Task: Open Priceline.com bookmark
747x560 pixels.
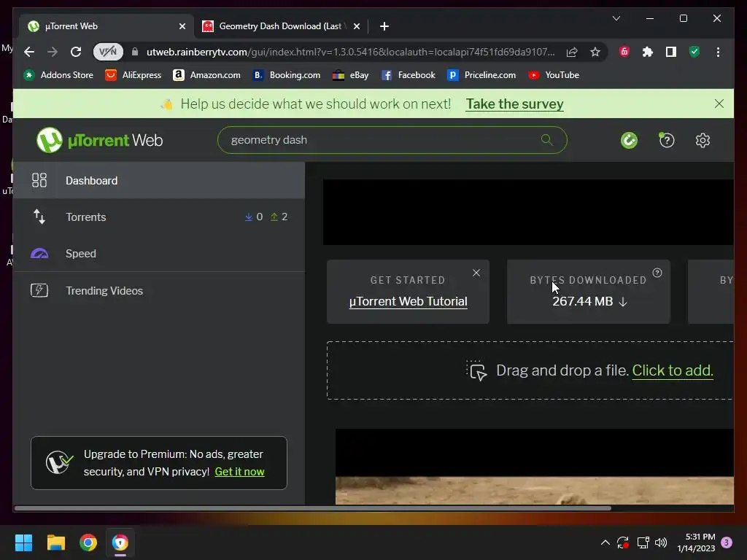Action: coord(481,75)
